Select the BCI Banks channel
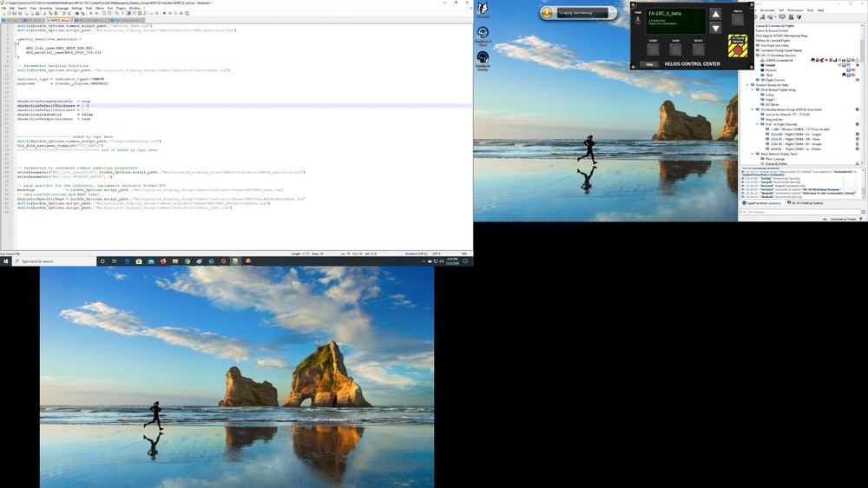The image size is (868, 488). coord(769,105)
